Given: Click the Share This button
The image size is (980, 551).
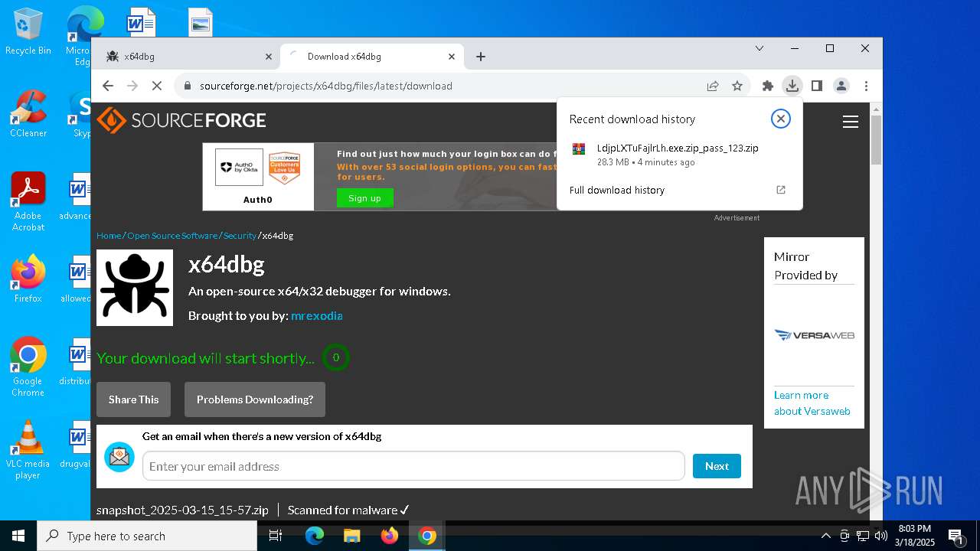Looking at the screenshot, I should pyautogui.click(x=134, y=399).
